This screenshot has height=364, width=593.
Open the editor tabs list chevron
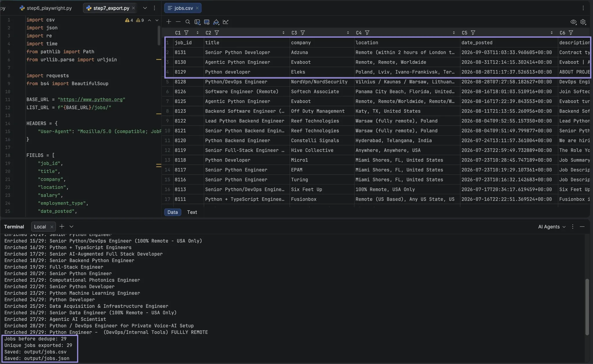145,8
